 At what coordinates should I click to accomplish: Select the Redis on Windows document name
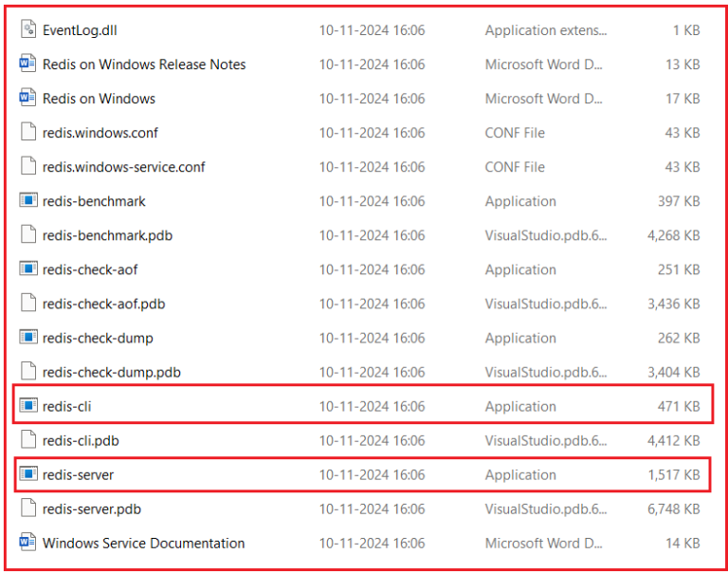coord(99,99)
